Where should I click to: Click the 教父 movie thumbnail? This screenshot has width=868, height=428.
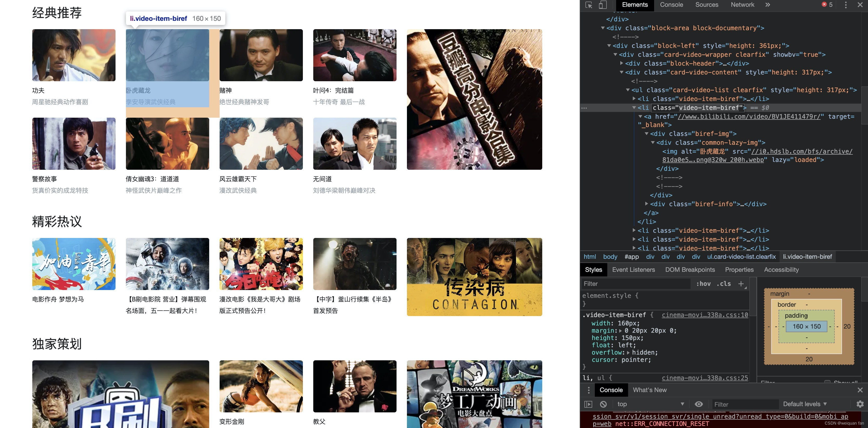354,386
